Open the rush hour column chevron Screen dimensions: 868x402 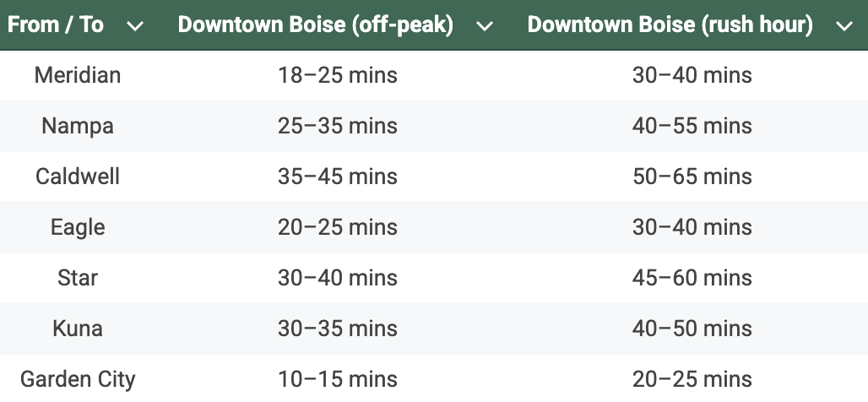844,26
